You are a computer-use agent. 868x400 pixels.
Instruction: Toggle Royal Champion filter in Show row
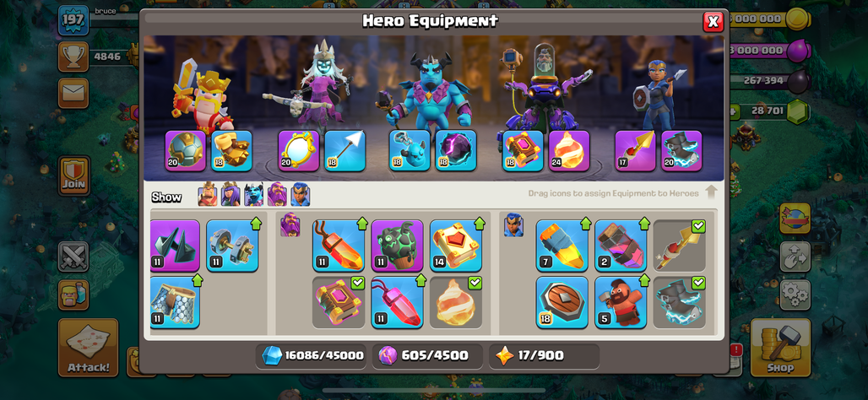(300, 194)
